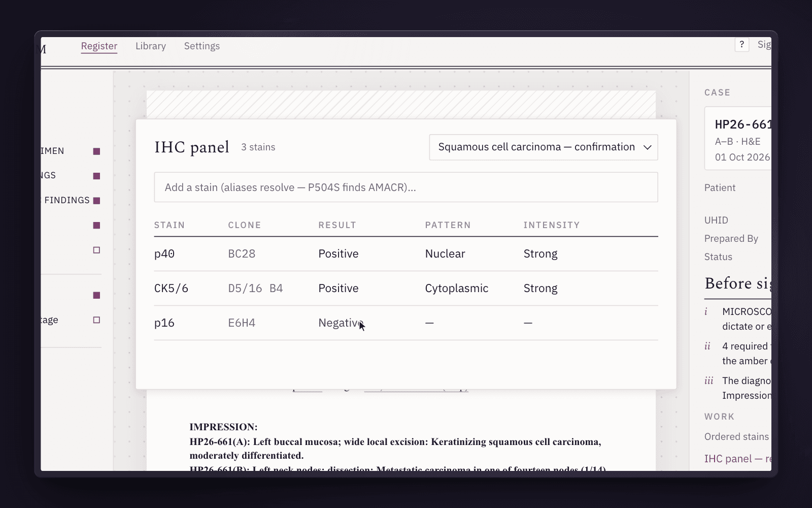
Task: Click the HP26-661 case card
Action: [738, 138]
